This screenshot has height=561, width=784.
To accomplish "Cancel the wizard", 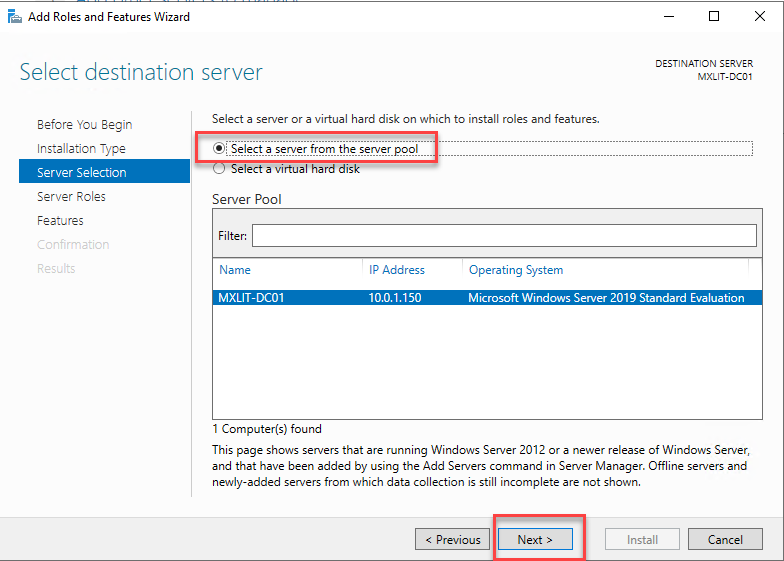I will coord(725,539).
